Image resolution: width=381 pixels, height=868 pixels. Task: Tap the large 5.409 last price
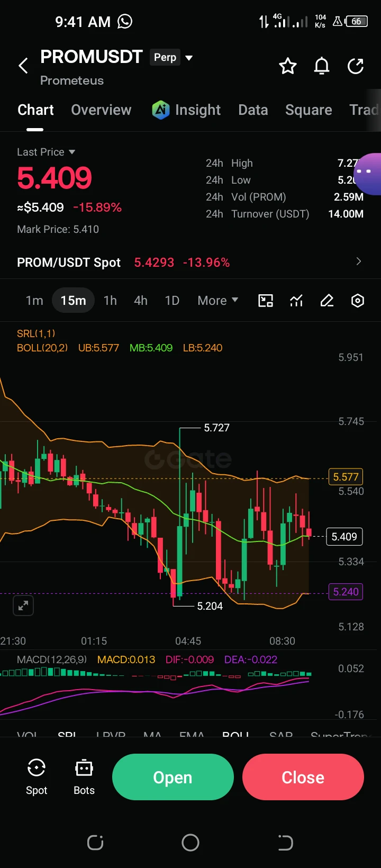pyautogui.click(x=55, y=178)
